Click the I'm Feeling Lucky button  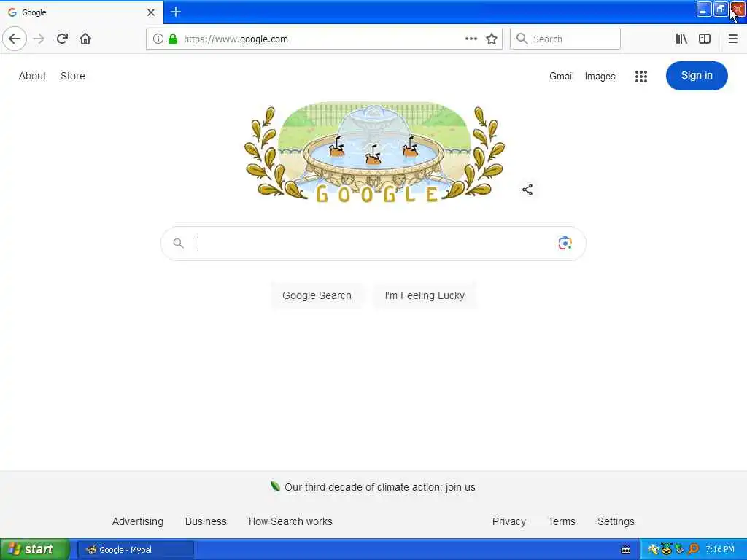425,296
